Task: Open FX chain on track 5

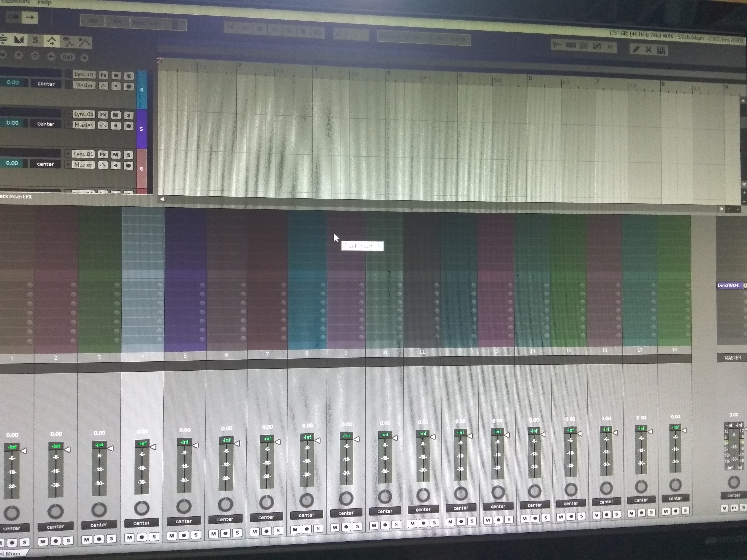Action: click(103, 114)
